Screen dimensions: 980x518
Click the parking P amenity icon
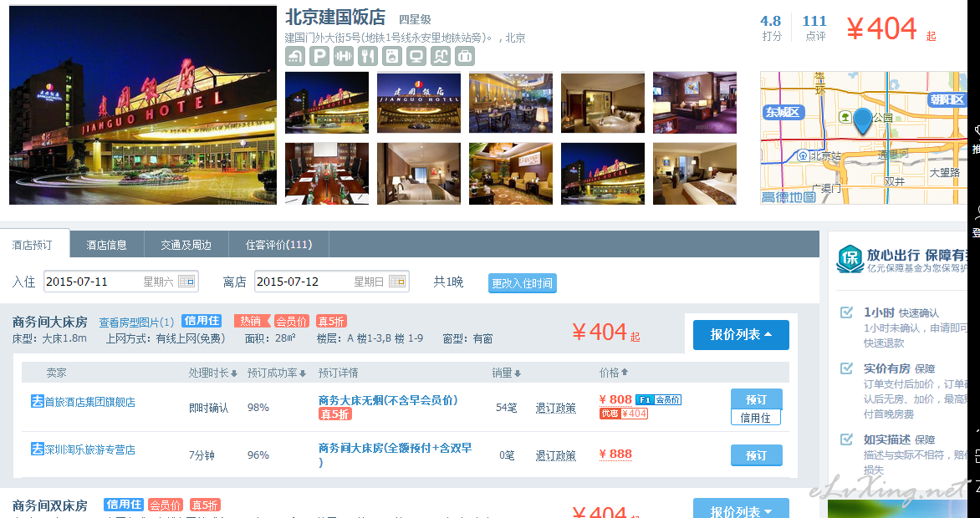[x=319, y=56]
